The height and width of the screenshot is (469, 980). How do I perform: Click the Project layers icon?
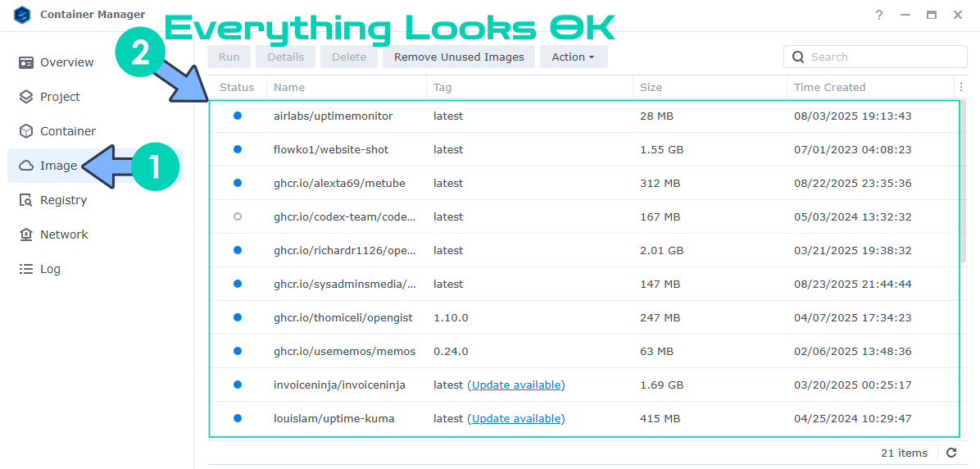click(x=25, y=97)
